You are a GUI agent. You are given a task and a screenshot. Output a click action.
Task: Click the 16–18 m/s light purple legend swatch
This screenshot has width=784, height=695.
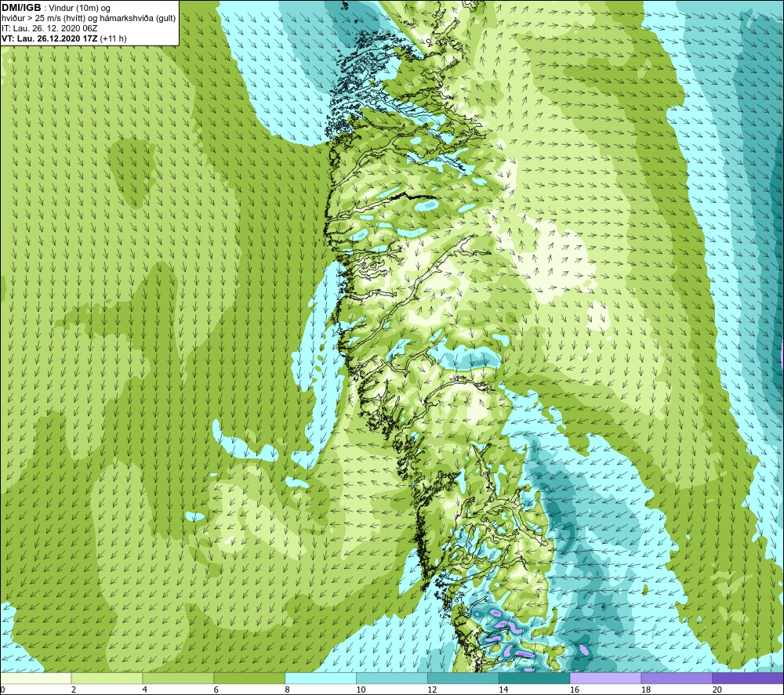(605, 678)
